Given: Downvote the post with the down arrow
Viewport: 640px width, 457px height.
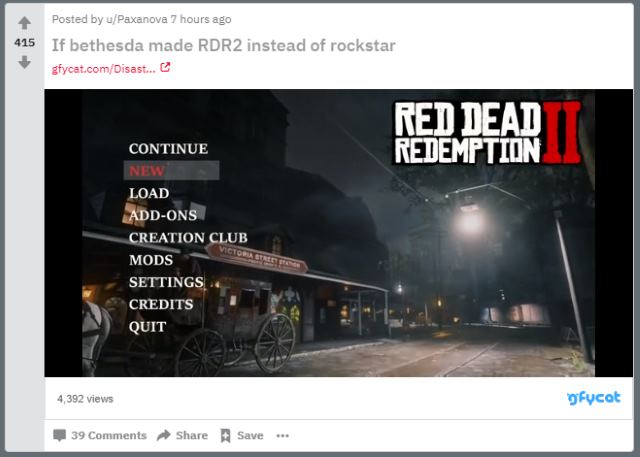Looking at the screenshot, I should coord(25,62).
